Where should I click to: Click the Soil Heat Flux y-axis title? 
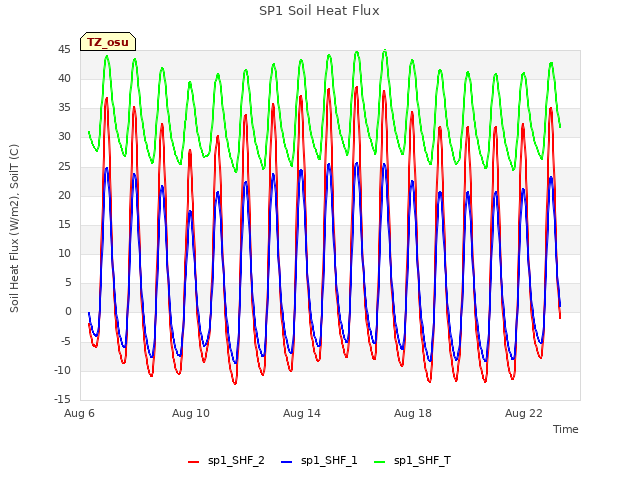pyautogui.click(x=14, y=228)
